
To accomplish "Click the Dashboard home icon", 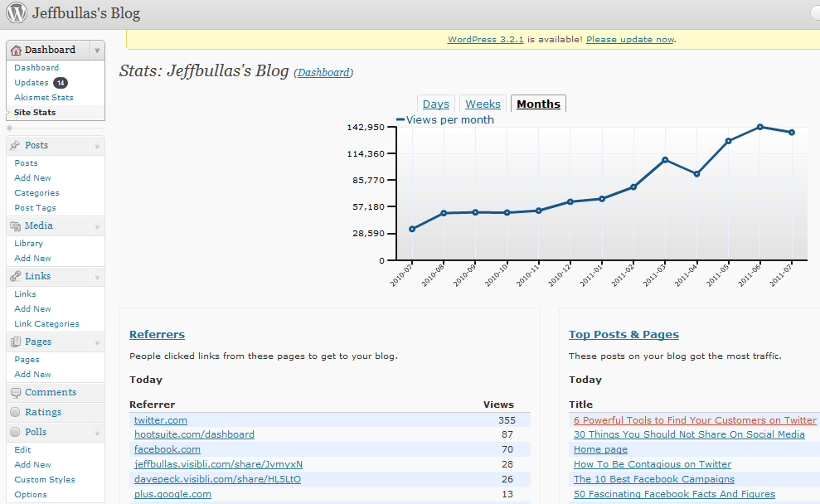I will [16, 51].
